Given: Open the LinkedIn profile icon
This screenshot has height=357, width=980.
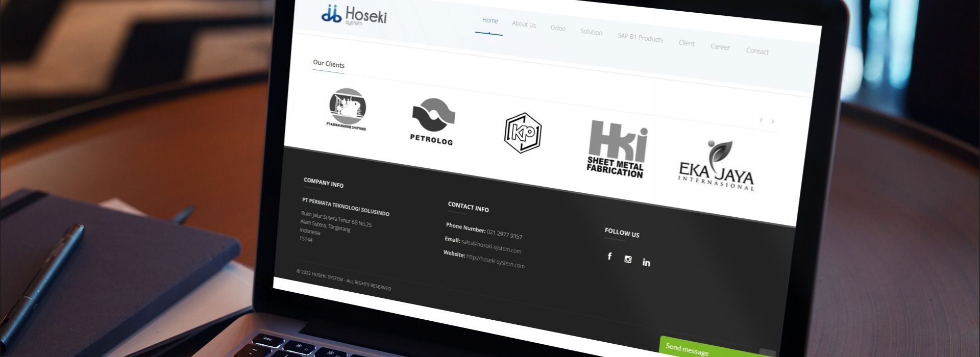Looking at the screenshot, I should [x=646, y=263].
